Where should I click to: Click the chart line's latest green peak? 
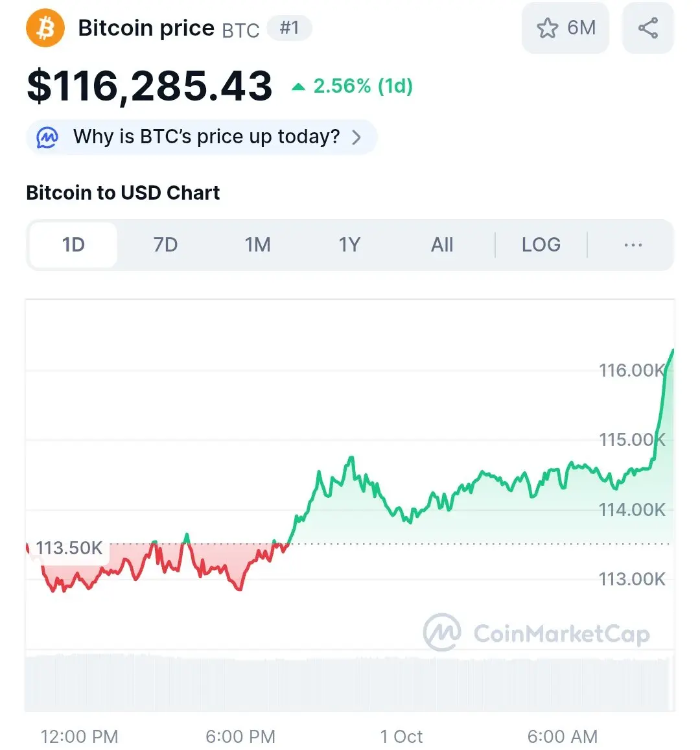click(x=673, y=351)
